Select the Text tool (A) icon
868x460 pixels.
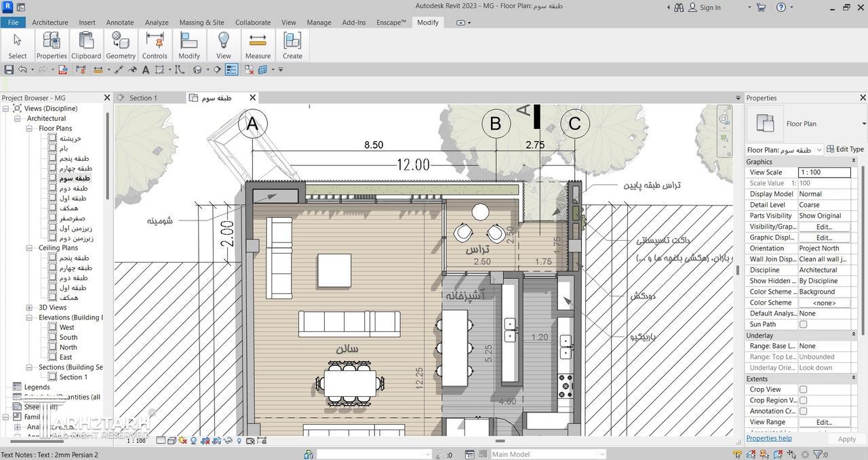pyautogui.click(x=145, y=69)
